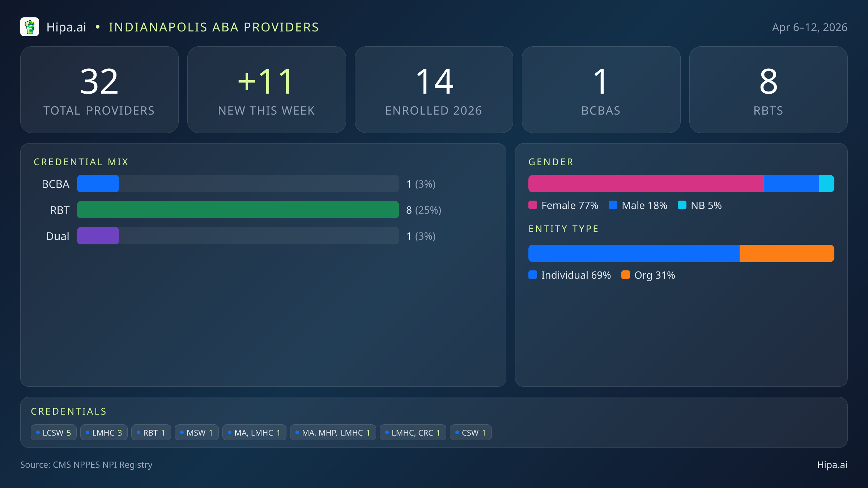Click the Org orange legend swatch
This screenshot has width=868, height=488.
pos(626,275)
